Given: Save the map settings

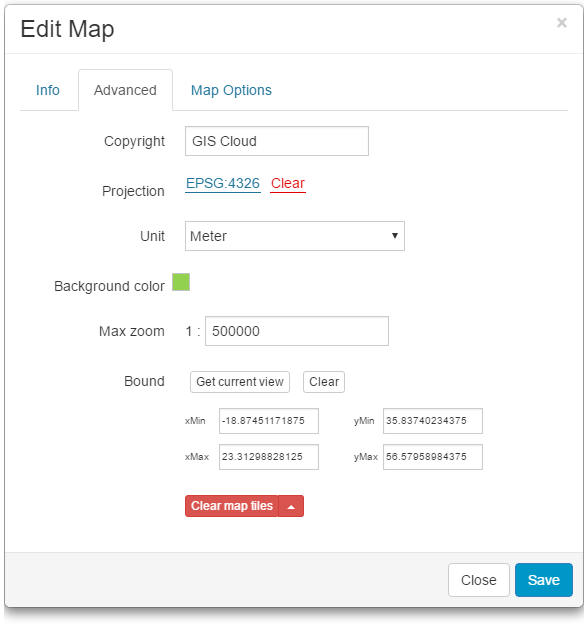Looking at the screenshot, I should [543, 580].
